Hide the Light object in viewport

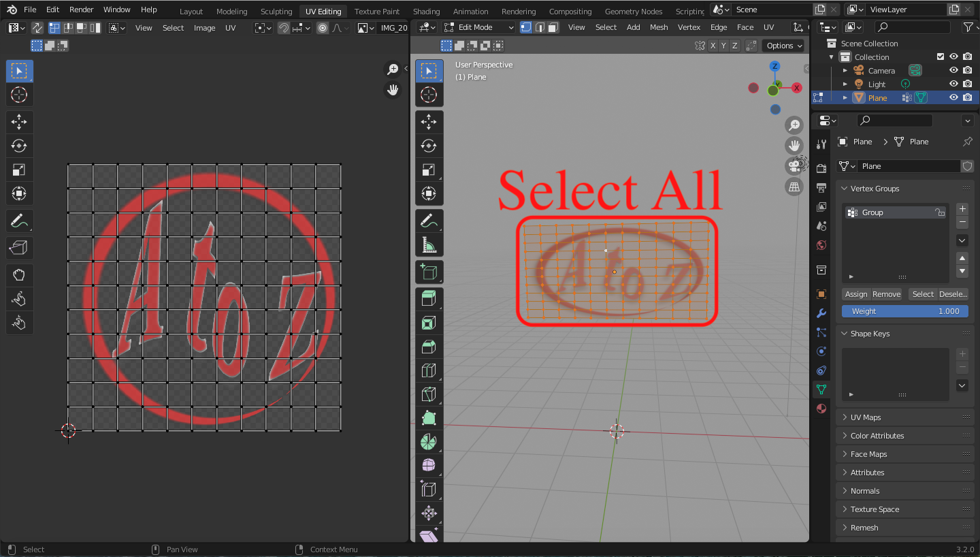954,84
